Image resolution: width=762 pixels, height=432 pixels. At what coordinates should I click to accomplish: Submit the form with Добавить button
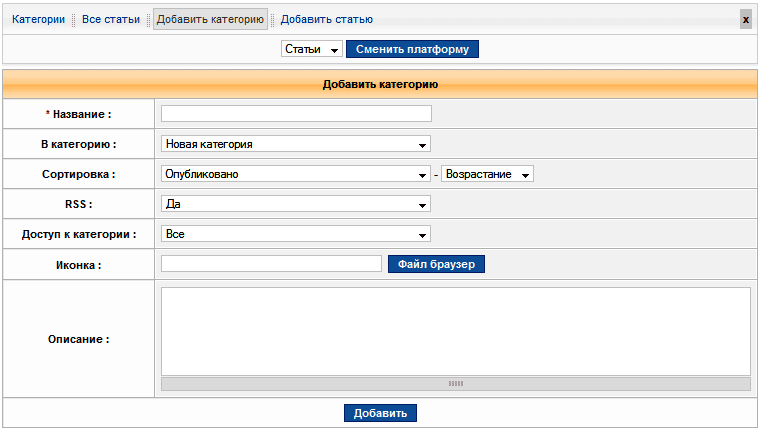pos(380,413)
